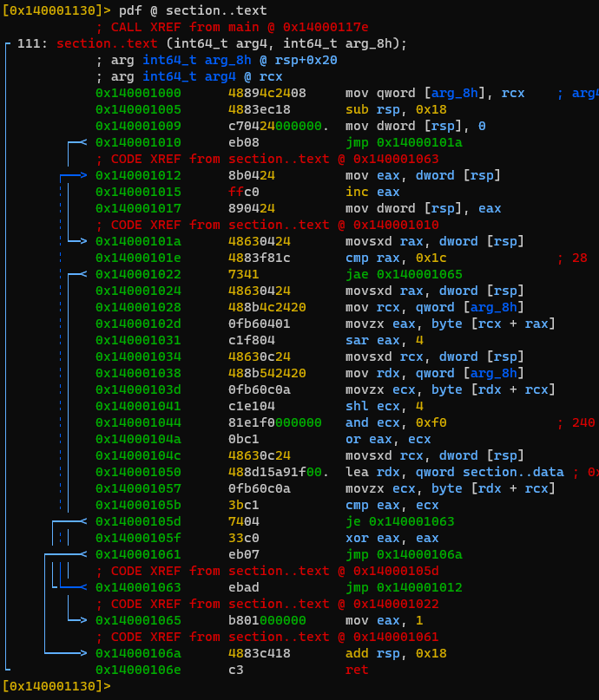
Task: Click the address 0x14000105d
Action: 139,521
